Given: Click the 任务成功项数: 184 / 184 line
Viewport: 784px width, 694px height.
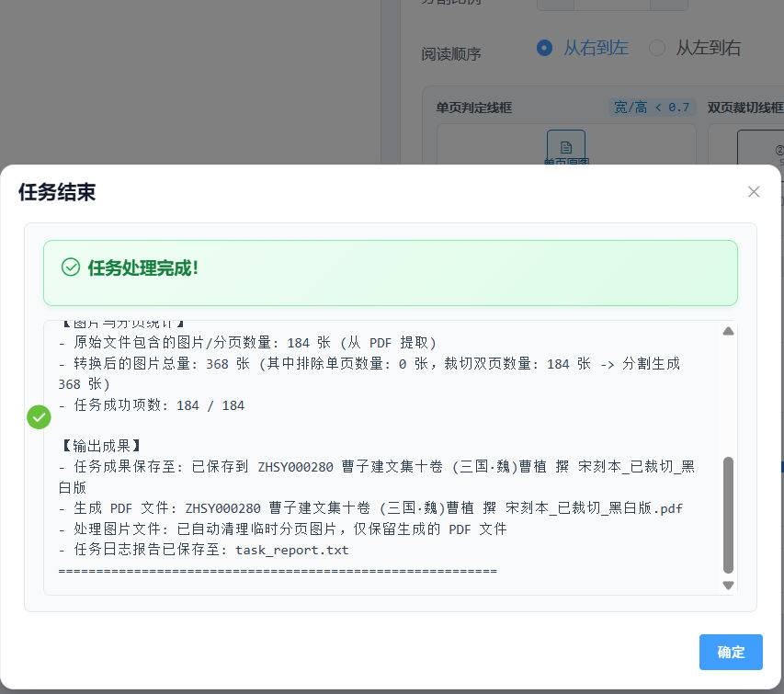Looking at the screenshot, I should pyautogui.click(x=152, y=405).
